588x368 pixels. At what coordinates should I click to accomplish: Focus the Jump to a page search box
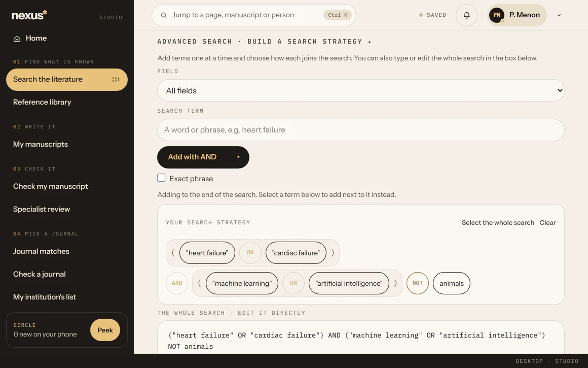pos(254,15)
